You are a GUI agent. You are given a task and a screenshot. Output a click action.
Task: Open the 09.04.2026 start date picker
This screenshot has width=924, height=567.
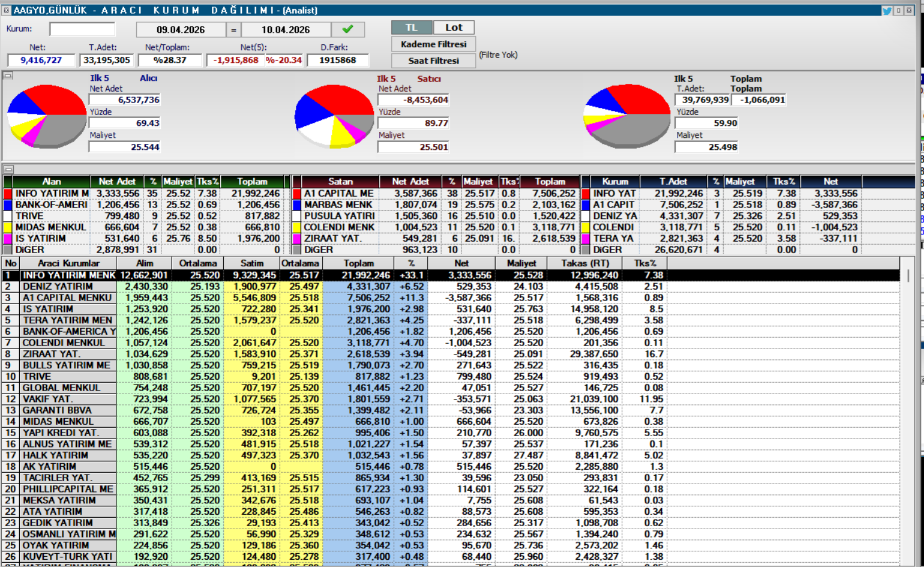tap(181, 30)
